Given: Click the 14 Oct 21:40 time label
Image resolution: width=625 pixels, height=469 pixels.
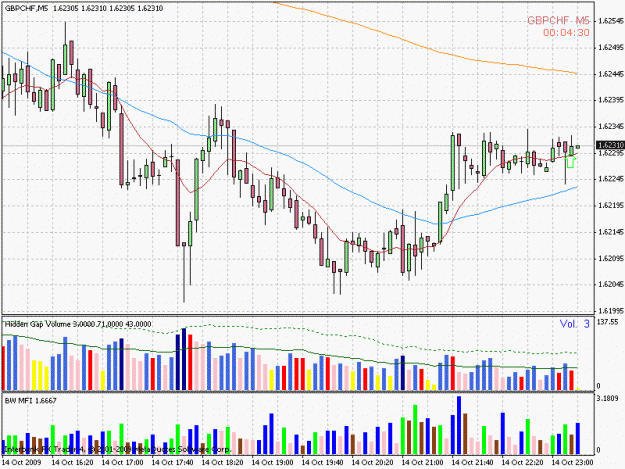Looking at the screenshot, I should 472,462.
